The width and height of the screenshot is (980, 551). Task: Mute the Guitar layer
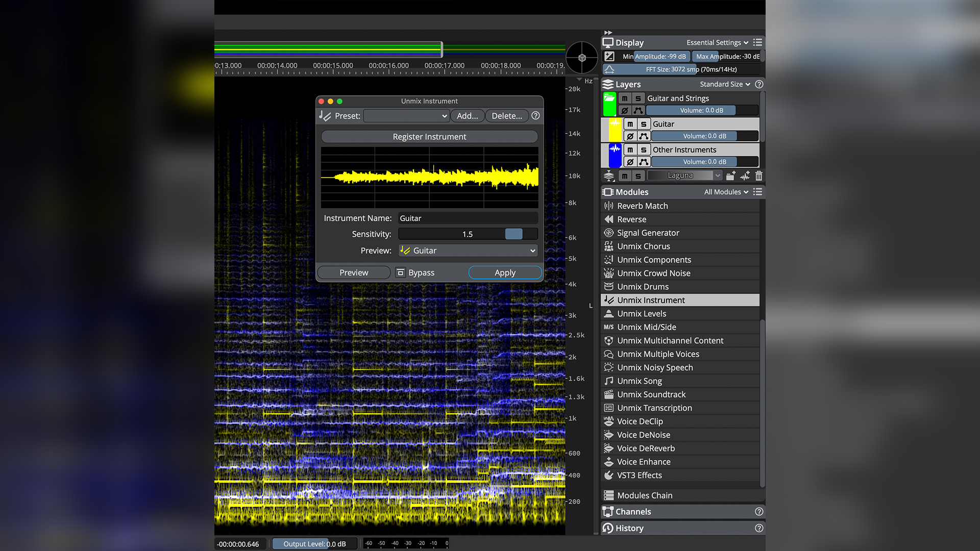point(630,124)
